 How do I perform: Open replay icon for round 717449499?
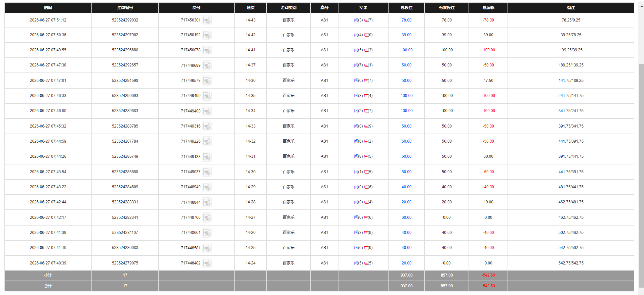coord(207,96)
